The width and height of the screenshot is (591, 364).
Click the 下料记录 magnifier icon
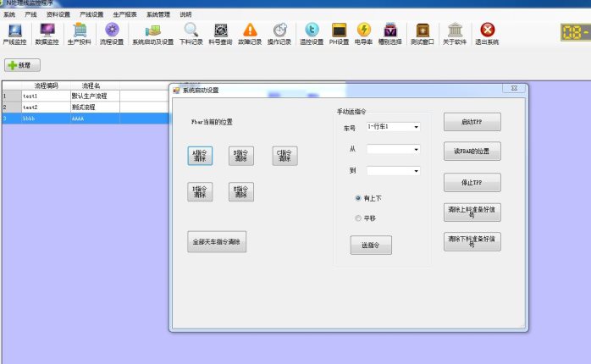click(191, 34)
